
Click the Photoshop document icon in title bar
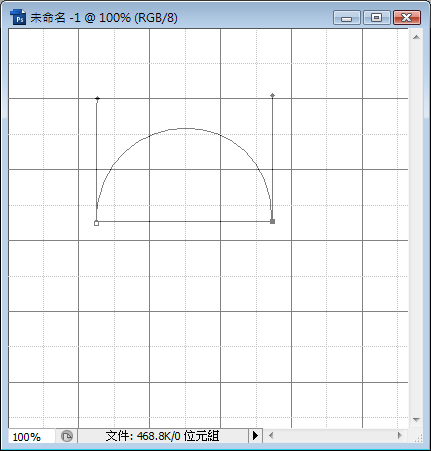[18, 17]
